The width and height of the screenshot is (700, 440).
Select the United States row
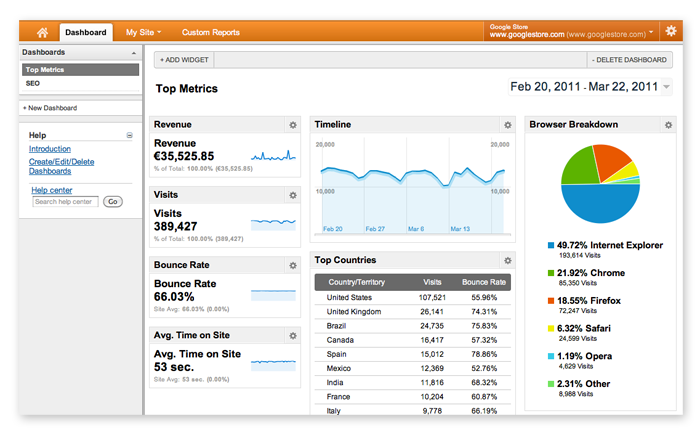pos(412,298)
